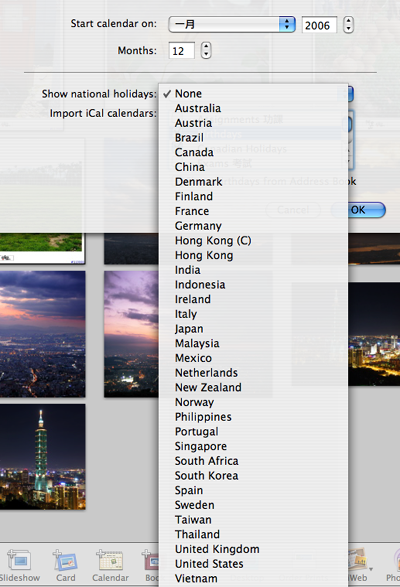Choose South Africa from menu
This screenshot has width=400, height=587.
pos(254,461)
